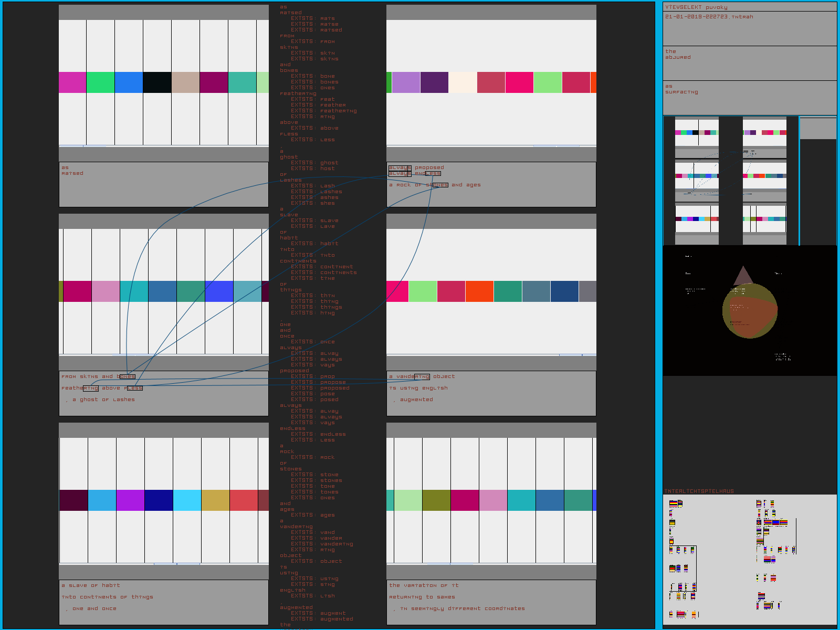The width and height of the screenshot is (840, 630).
Task: Choose the olive swatch in the bottom-right strip
Action: coord(436,500)
